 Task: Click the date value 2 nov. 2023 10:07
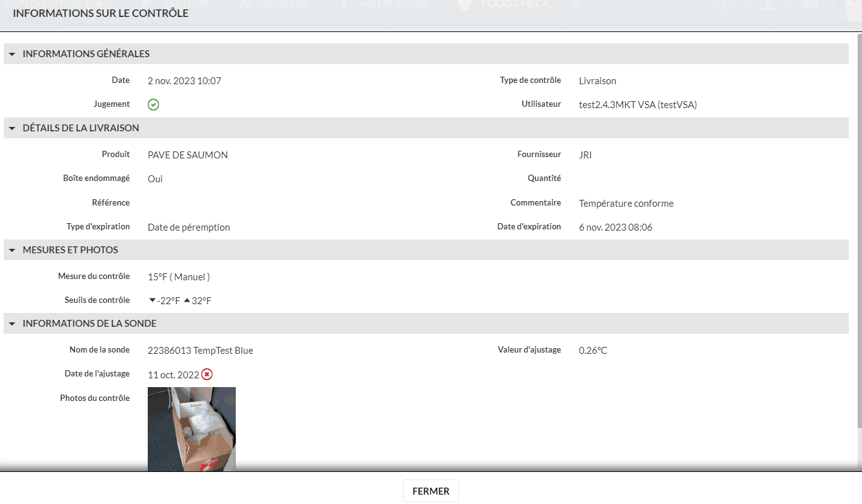click(184, 81)
